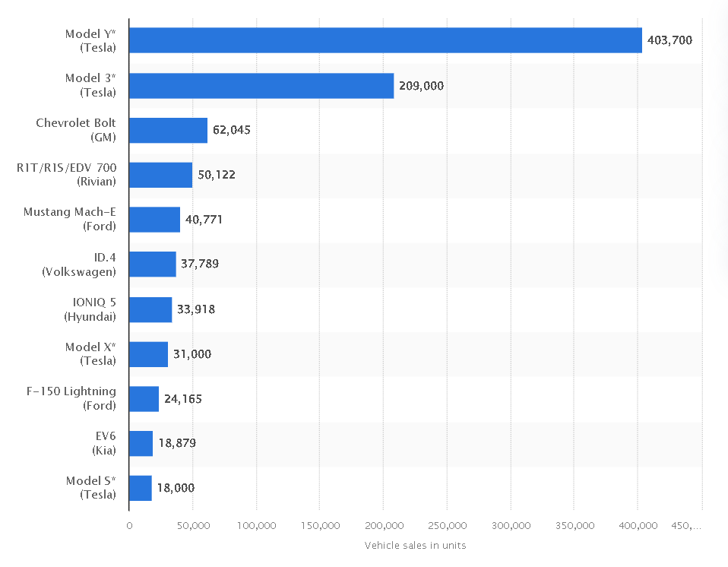
Task: Click the 'Chevrolet Bolt (GM)' axis label
Action: pyautogui.click(x=76, y=130)
